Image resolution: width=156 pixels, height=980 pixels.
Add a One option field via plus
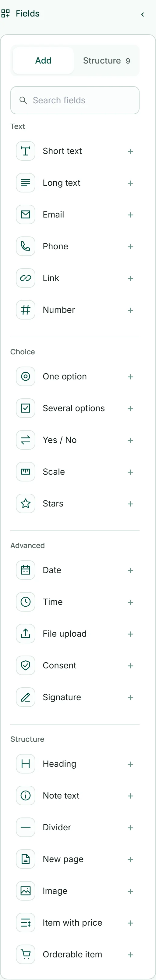coord(131,377)
